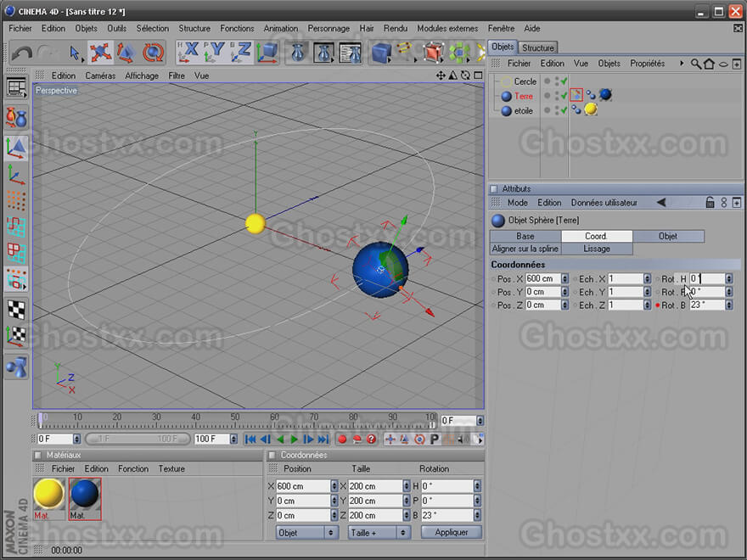Open the Personnage menu
Viewport: 747px width, 560px height.
pos(329,29)
